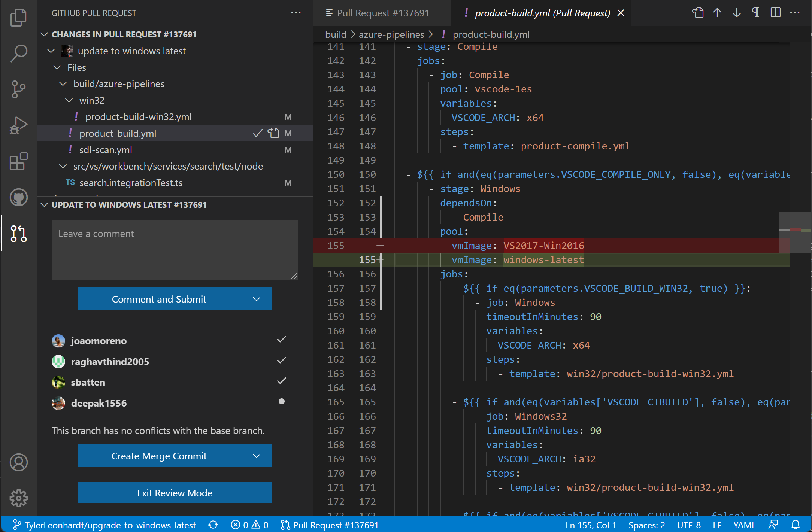812x532 pixels.
Task: Click the split editor icon in top toolbar
Action: pos(776,13)
